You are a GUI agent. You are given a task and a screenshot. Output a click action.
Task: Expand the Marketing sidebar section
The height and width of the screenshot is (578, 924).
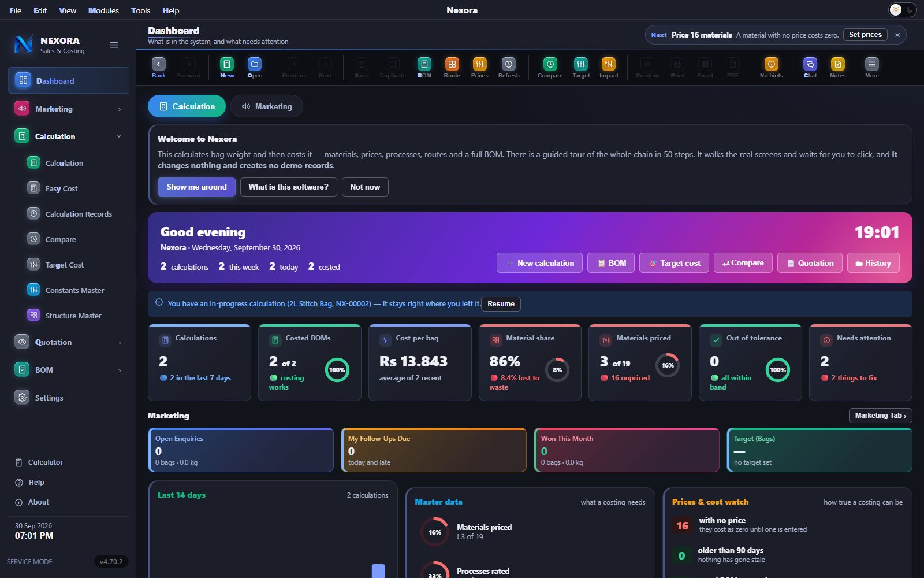click(69, 109)
